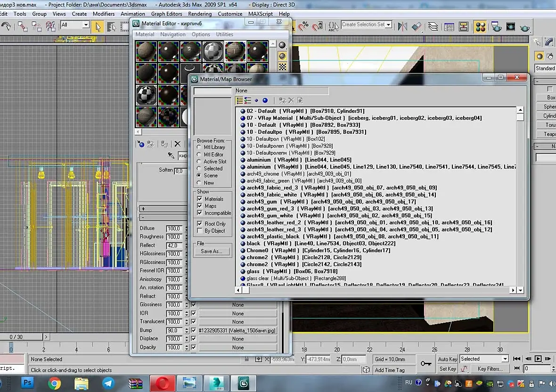
Task: Toggle the Spinner Snap magnet icon
Action: pyautogui.click(x=318, y=26)
